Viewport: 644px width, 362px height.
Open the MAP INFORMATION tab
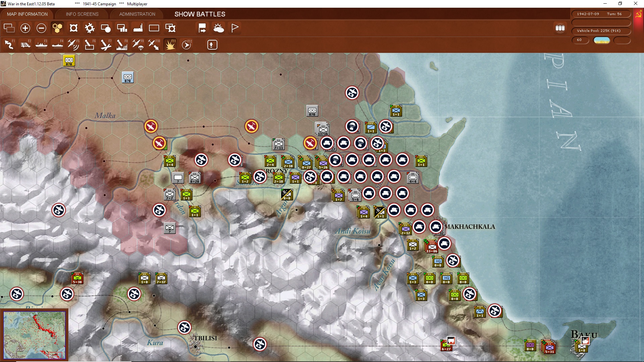[27, 14]
